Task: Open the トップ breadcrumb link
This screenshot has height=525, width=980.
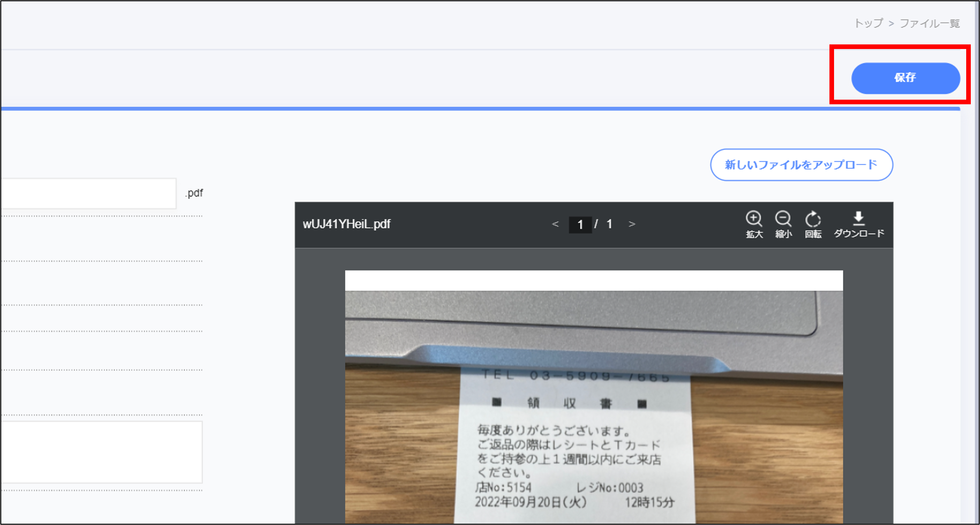Action: (x=869, y=23)
